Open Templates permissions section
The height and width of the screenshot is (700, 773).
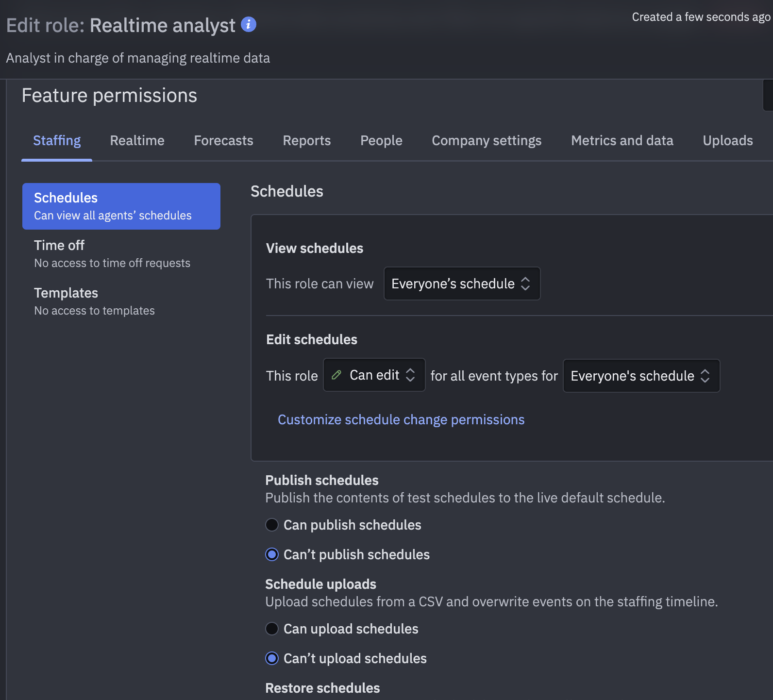pyautogui.click(x=121, y=301)
